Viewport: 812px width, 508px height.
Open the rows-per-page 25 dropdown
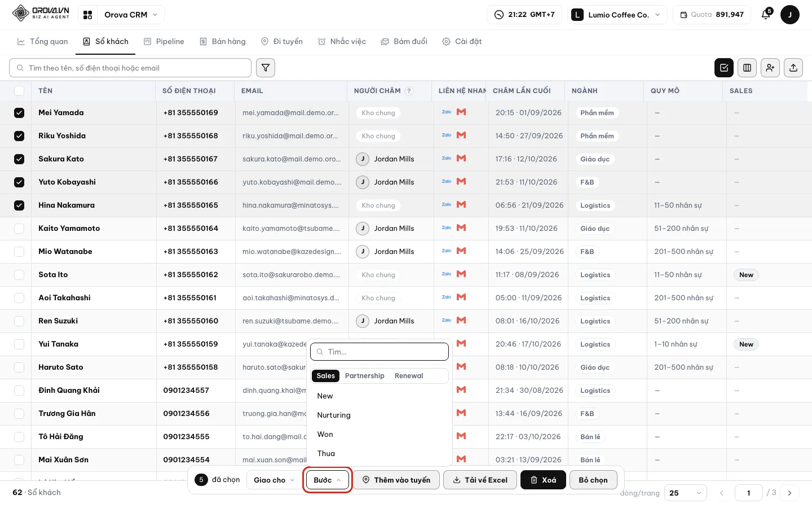point(686,493)
